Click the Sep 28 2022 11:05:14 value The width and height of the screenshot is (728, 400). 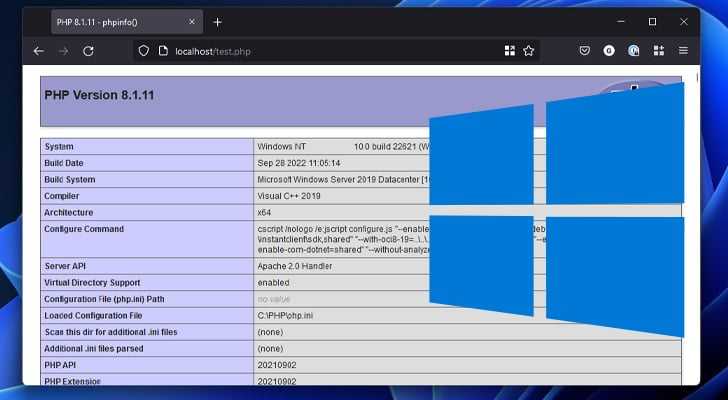[299, 163]
